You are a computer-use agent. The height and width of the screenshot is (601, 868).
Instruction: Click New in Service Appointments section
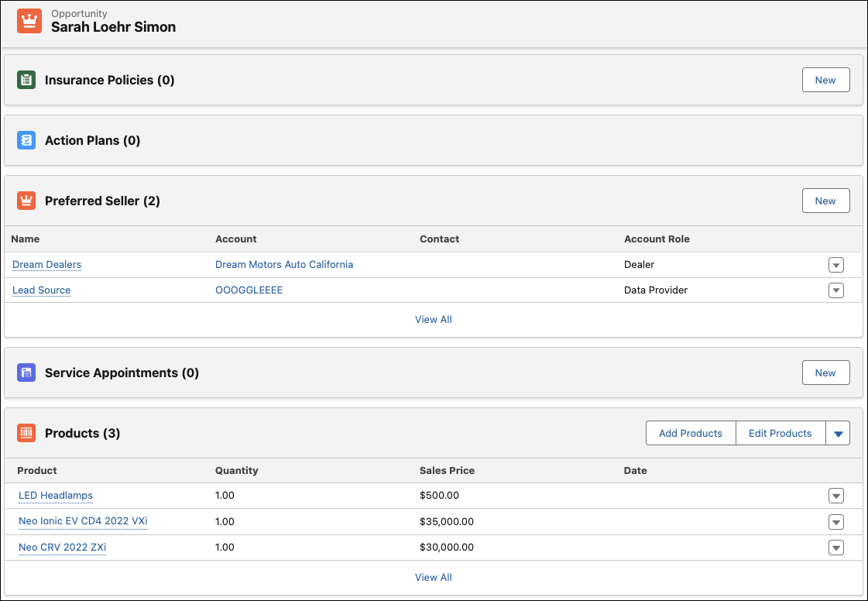[825, 373]
